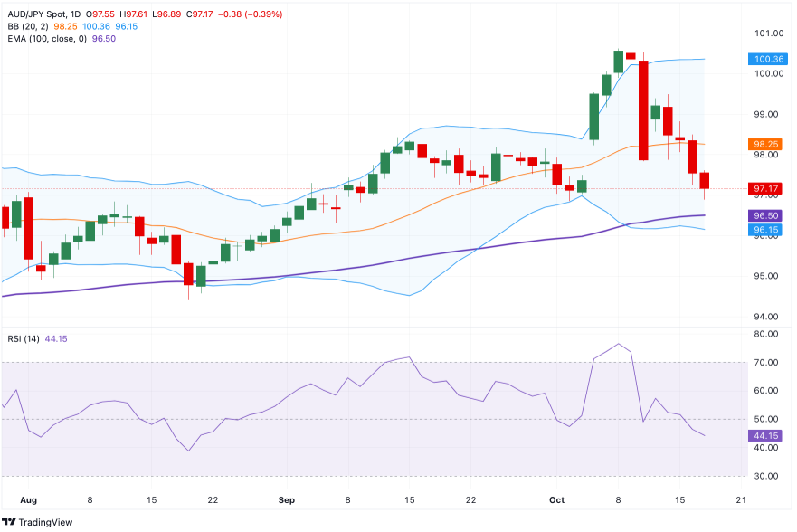Screen dimensions: 797x532
Task: Click the EMA (100, close, 0) legend
Action: pos(45,39)
